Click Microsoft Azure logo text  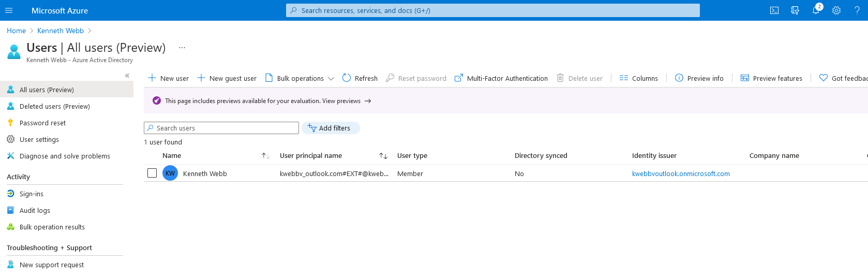point(59,10)
